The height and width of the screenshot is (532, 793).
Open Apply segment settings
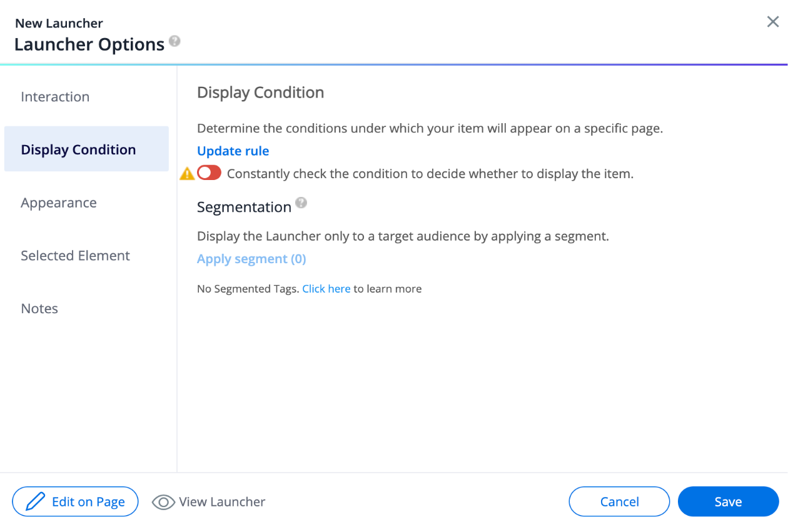pos(251,258)
